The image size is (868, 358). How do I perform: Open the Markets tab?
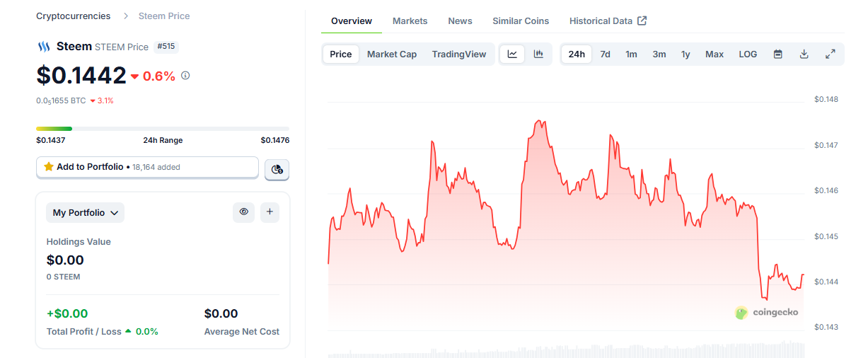coord(410,21)
